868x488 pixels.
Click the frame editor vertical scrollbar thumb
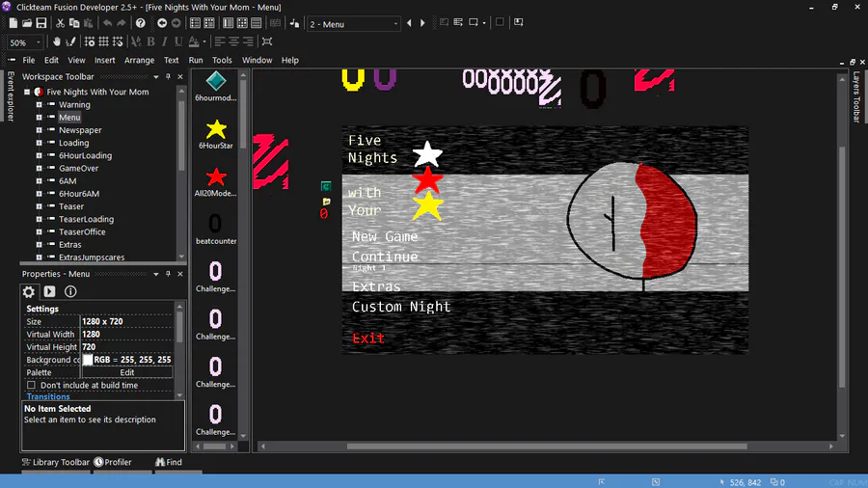tap(842, 267)
